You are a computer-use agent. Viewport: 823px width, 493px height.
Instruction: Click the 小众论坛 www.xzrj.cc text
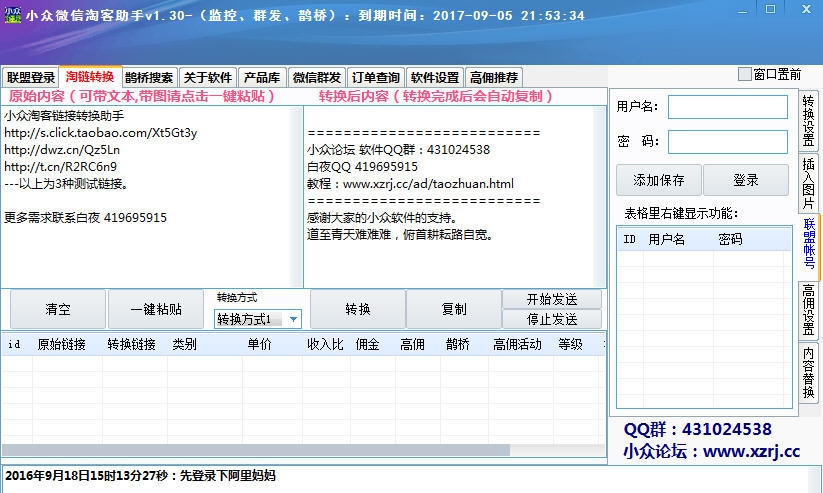712,452
